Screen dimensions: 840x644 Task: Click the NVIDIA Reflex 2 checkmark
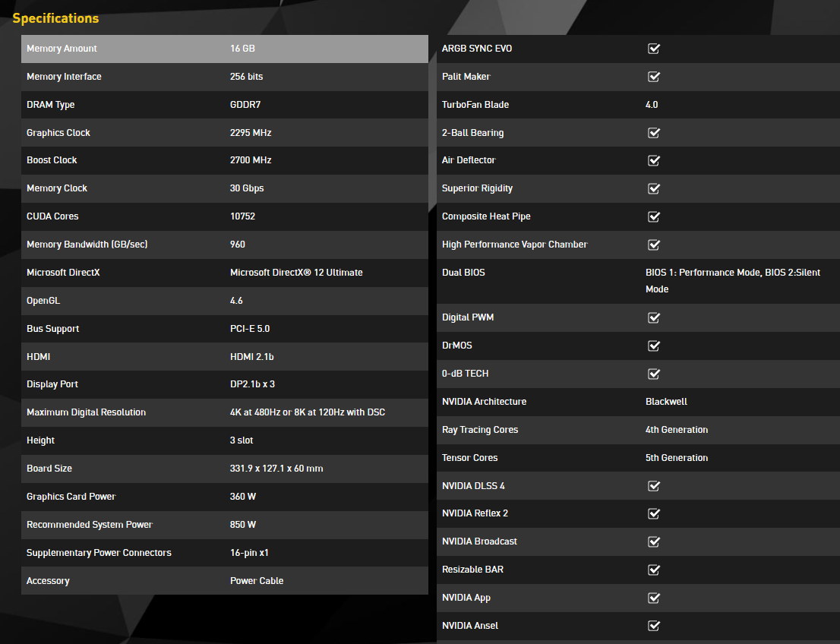(x=653, y=514)
